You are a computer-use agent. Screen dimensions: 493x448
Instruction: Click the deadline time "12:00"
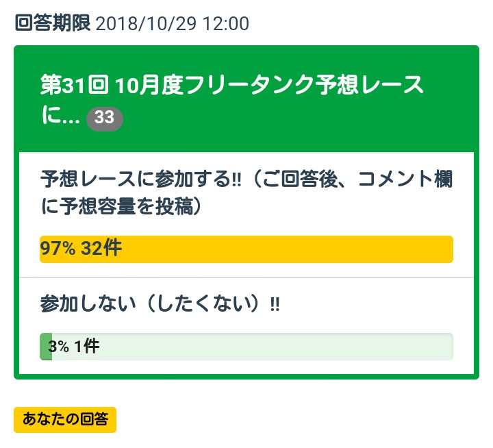pyautogui.click(x=228, y=24)
